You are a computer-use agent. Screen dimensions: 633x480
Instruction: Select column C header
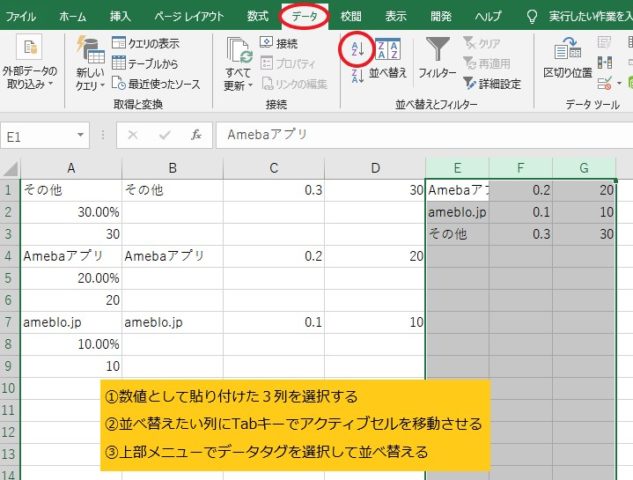pos(274,168)
